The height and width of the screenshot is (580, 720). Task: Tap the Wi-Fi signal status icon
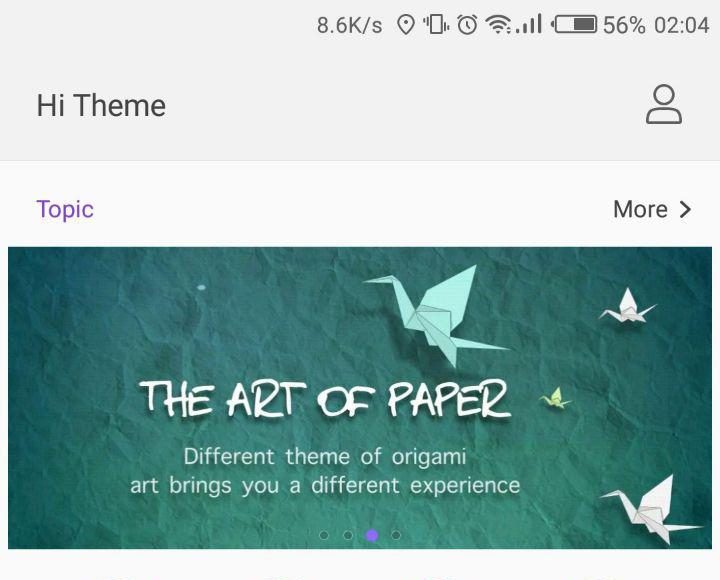click(498, 24)
